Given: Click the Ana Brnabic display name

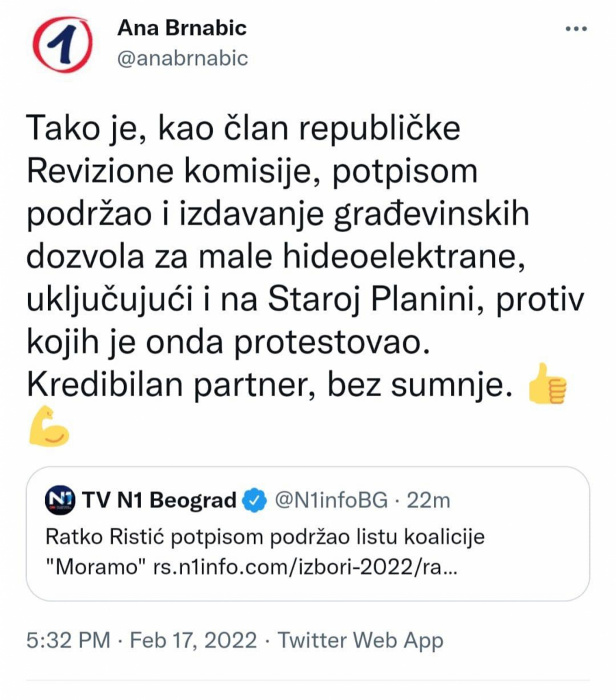Looking at the screenshot, I should 181,29.
